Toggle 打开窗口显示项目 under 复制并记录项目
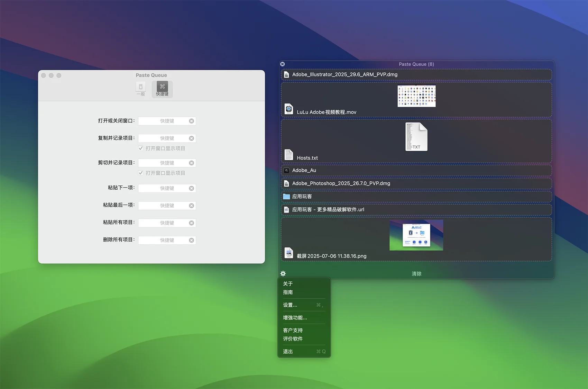The width and height of the screenshot is (588, 389). 141,148
